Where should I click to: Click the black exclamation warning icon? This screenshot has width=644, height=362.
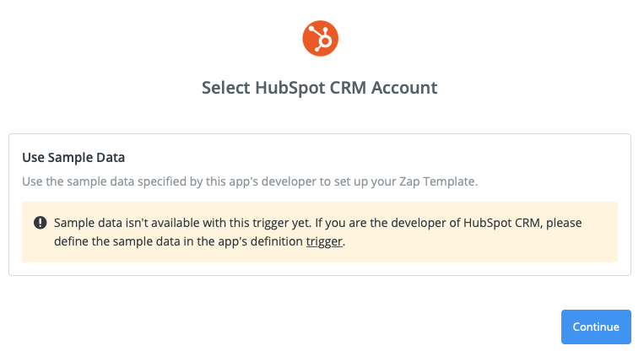point(41,223)
